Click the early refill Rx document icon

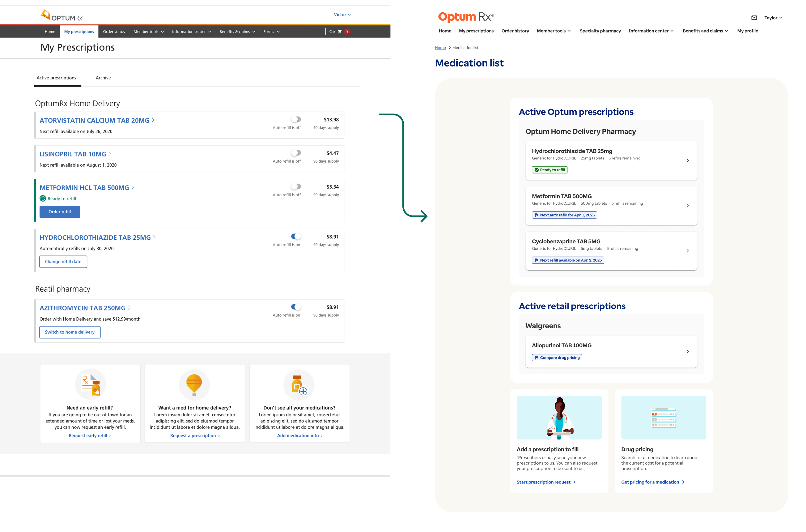pyautogui.click(x=90, y=384)
